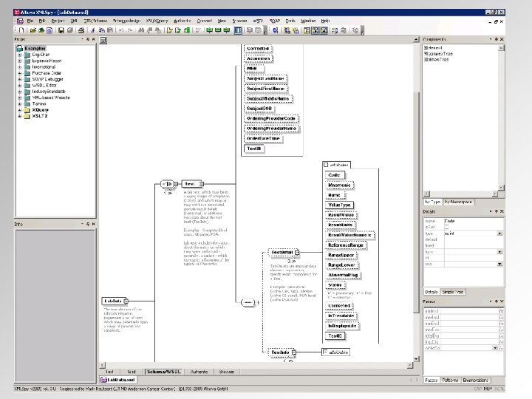Screen dimensions: 532x399
Task: Pin the Details panel pushpin
Action: (x=496, y=211)
